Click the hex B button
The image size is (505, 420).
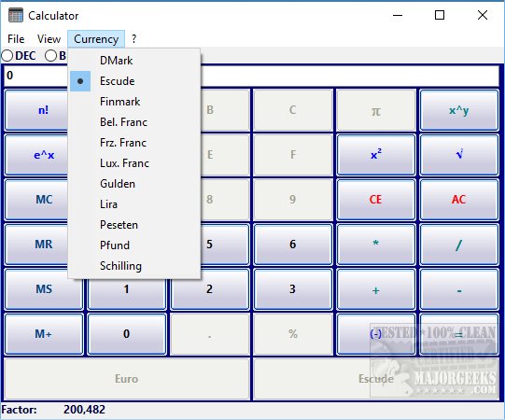(225, 110)
